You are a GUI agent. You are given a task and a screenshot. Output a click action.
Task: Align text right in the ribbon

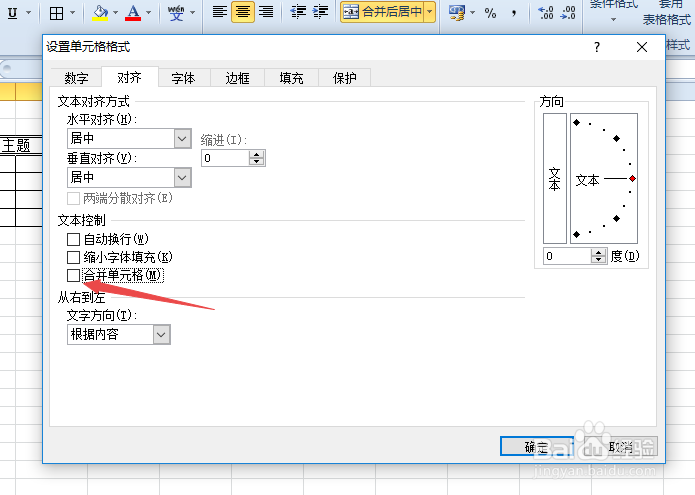click(266, 12)
